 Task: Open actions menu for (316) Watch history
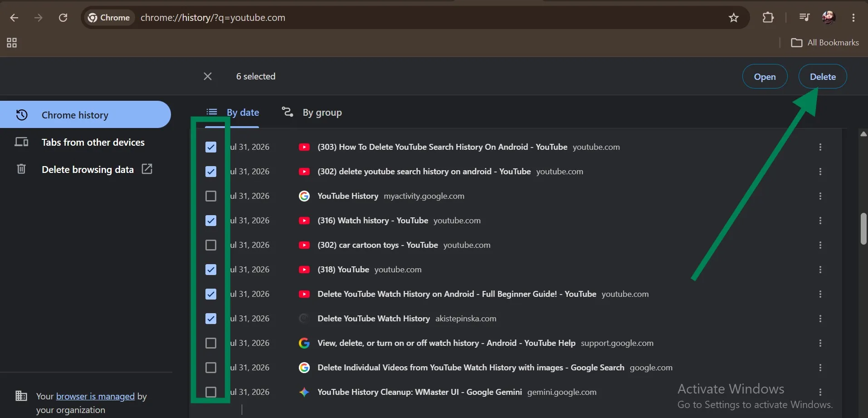point(820,221)
